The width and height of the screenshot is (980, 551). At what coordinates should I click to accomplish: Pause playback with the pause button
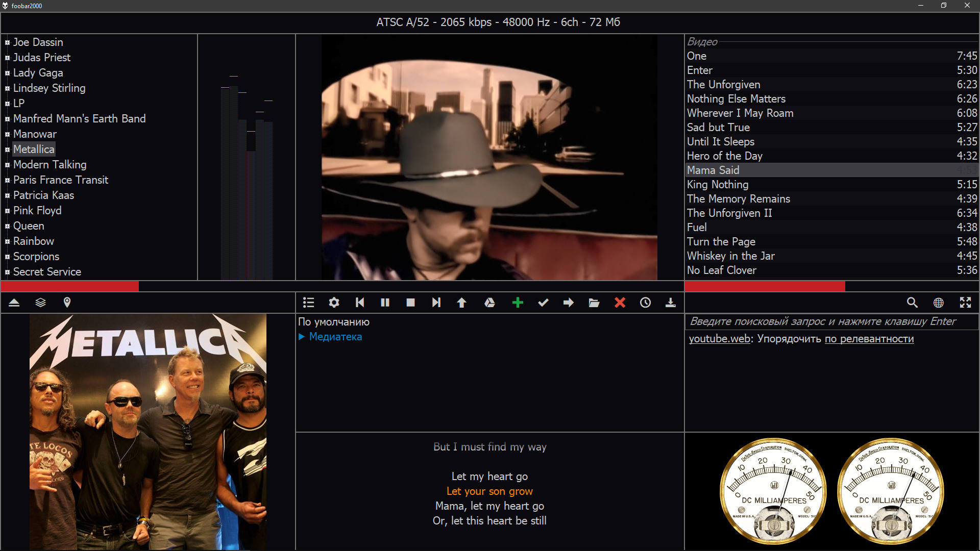(385, 303)
